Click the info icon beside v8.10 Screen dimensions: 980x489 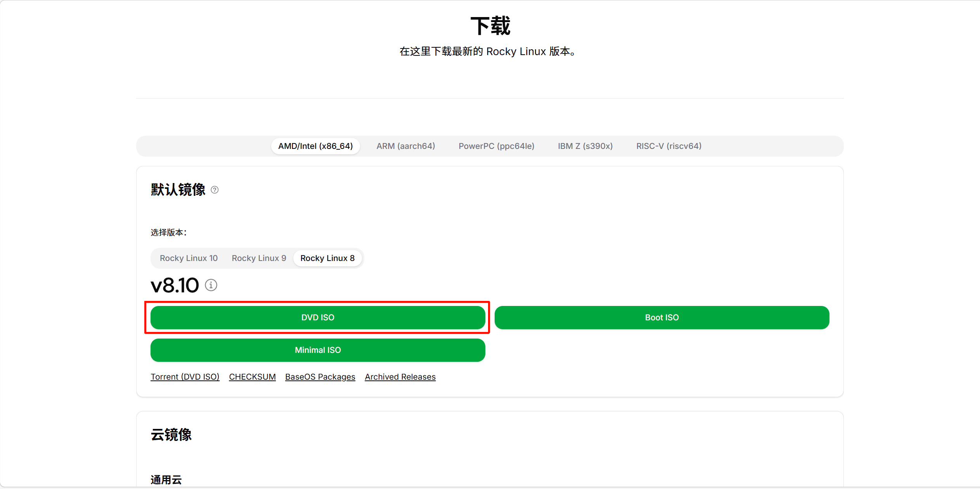pos(211,285)
